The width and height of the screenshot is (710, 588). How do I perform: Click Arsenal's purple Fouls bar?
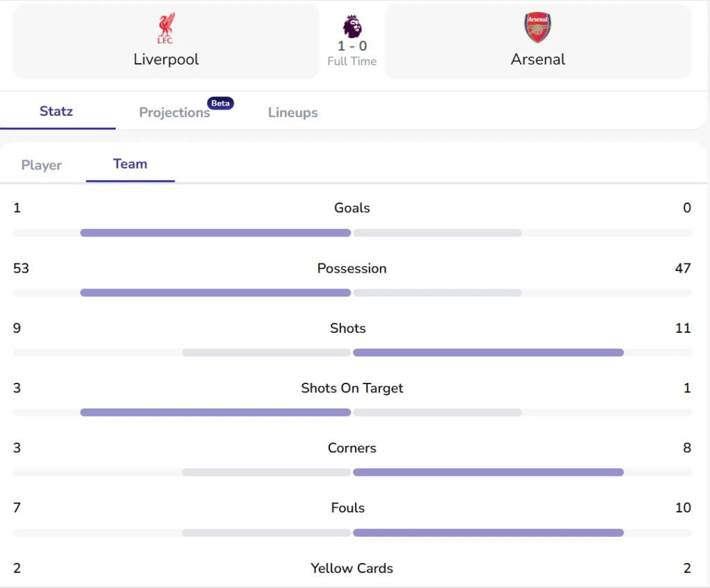click(x=488, y=533)
